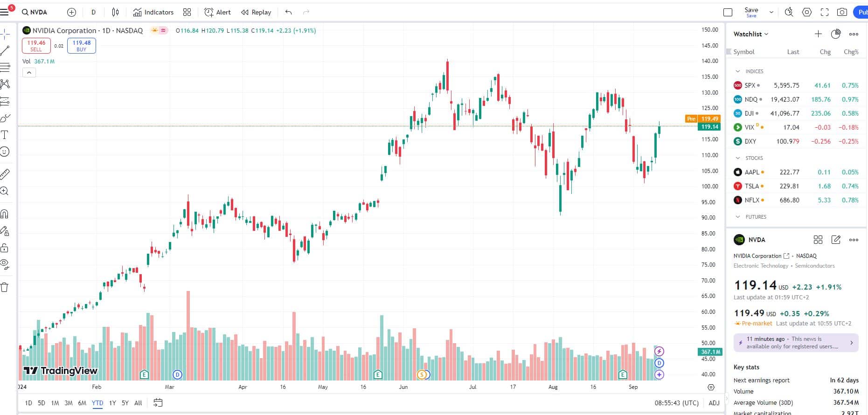Open the indicator templates grid
The height and width of the screenshot is (415, 868).
pyautogui.click(x=187, y=12)
